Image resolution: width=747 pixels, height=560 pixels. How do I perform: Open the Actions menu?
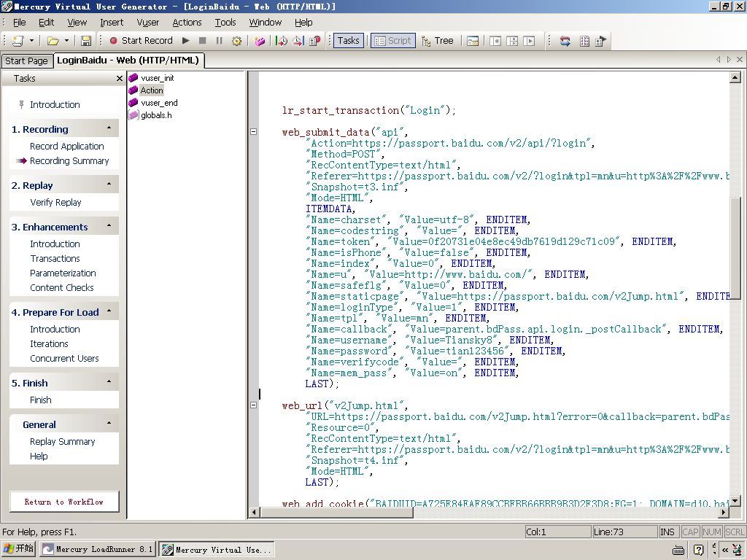(x=187, y=23)
